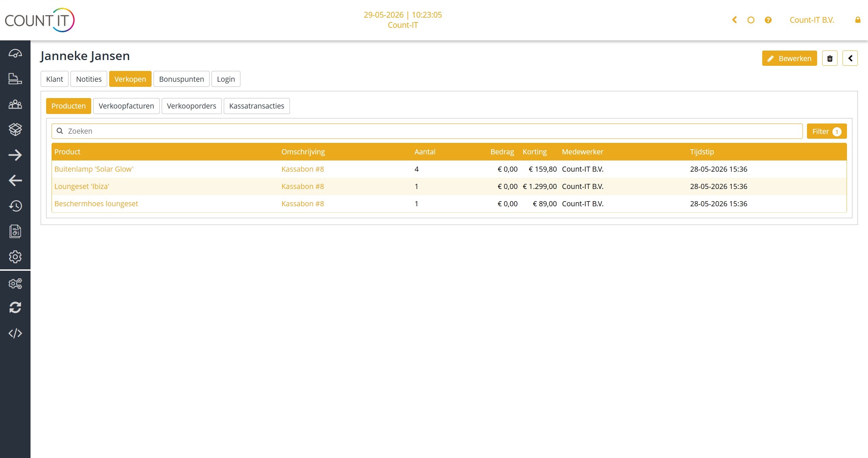Click the € 89,00 korting value
Screen dimensions: 868x458
tap(545, 204)
